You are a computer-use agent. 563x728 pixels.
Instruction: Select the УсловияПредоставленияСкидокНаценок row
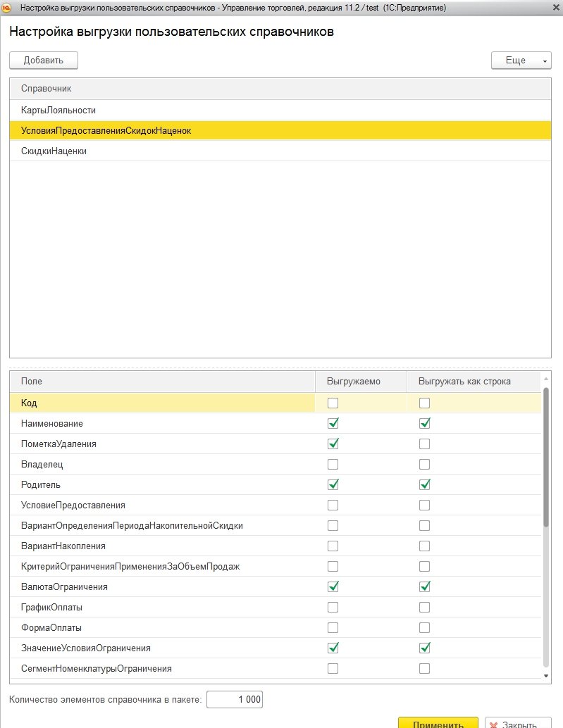pos(280,130)
